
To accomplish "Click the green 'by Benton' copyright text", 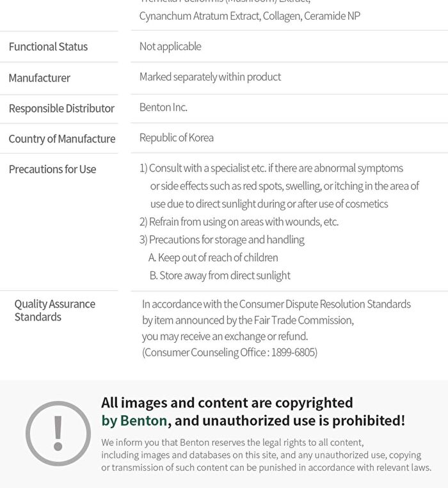I will (134, 421).
